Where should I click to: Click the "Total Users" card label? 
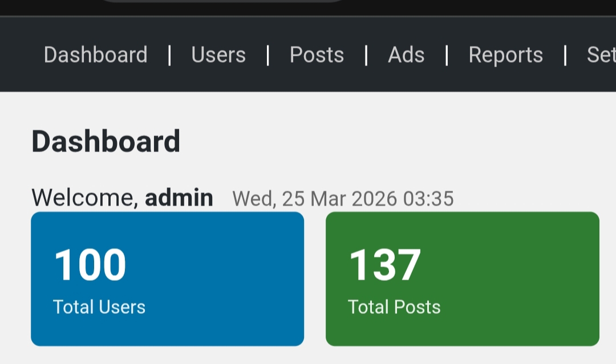[99, 307]
